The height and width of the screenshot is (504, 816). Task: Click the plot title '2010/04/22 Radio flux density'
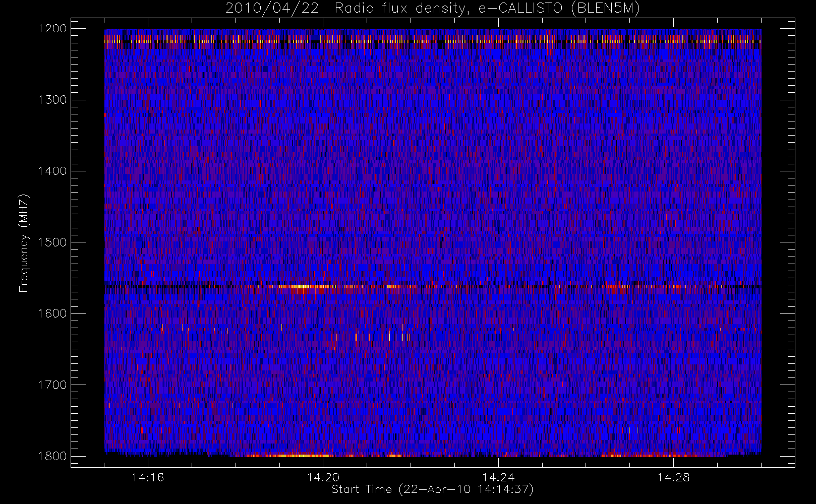tap(432, 8)
